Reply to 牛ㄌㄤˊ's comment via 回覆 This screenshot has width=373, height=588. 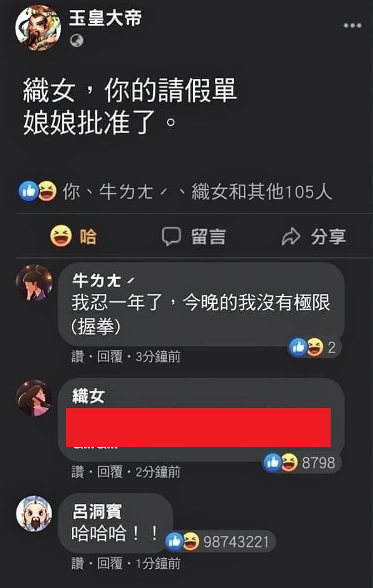coord(110,356)
